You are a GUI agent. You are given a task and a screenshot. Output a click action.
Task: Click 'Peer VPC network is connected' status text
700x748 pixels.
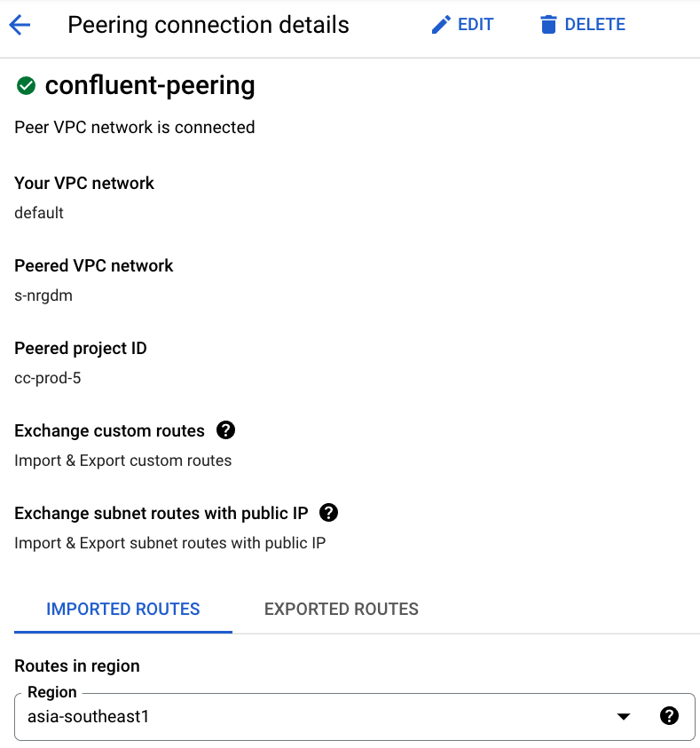click(x=135, y=127)
